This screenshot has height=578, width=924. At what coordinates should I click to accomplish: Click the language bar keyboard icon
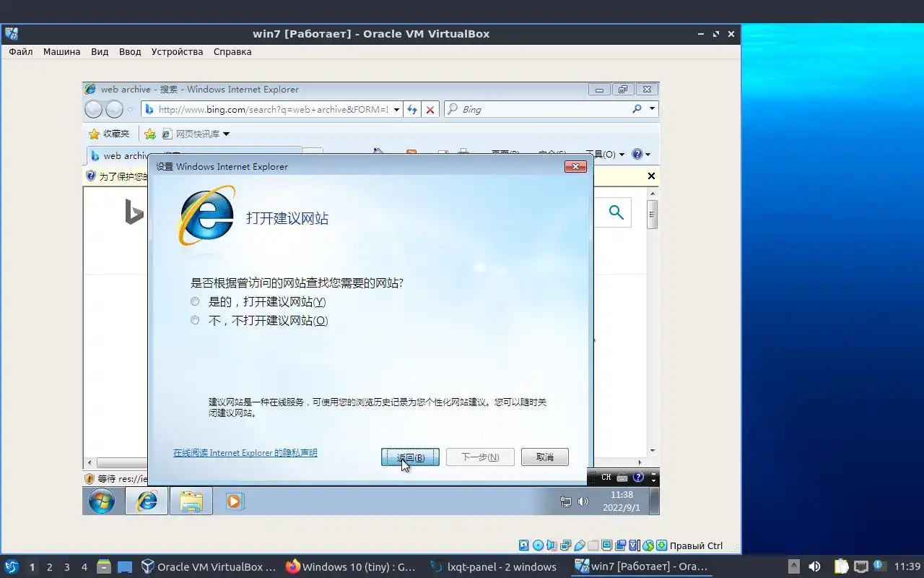(x=622, y=478)
